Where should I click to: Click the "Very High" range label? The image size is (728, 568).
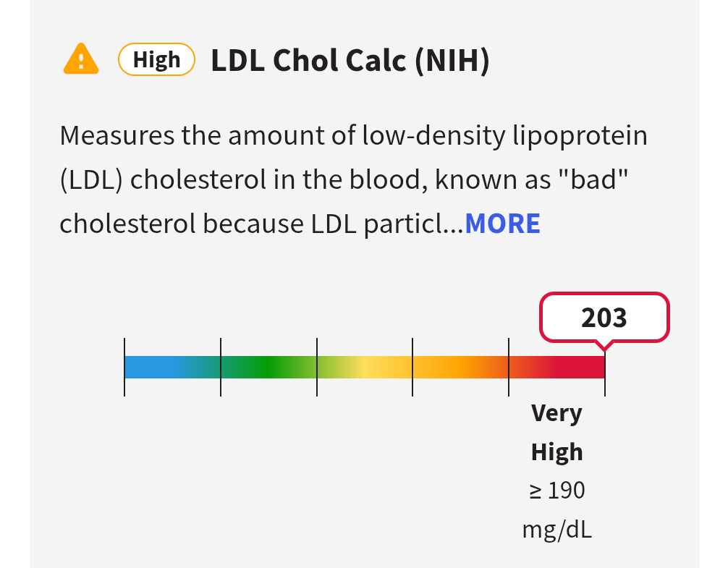[556, 432]
